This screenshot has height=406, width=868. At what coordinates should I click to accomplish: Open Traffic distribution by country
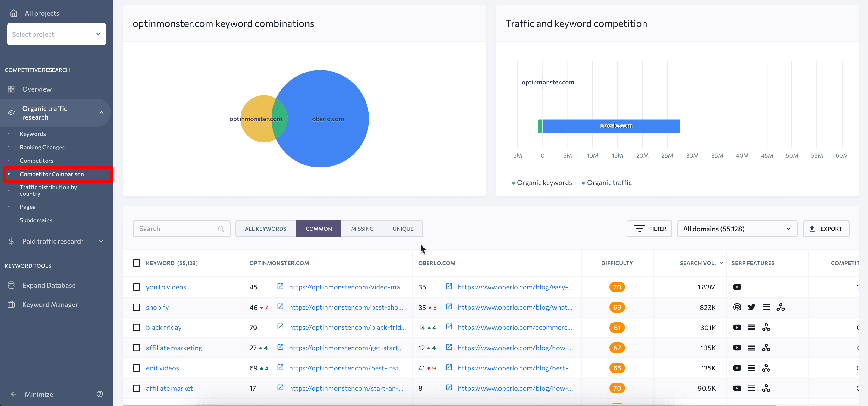(x=48, y=190)
